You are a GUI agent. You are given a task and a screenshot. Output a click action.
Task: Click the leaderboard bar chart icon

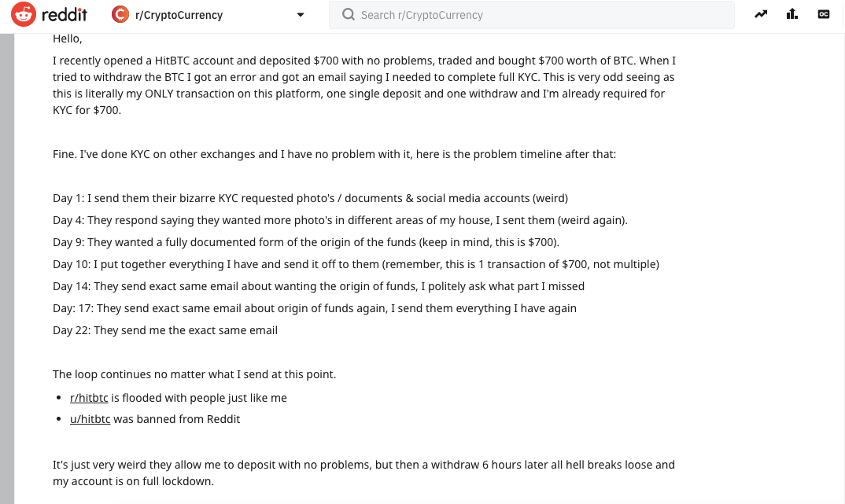[791, 14]
